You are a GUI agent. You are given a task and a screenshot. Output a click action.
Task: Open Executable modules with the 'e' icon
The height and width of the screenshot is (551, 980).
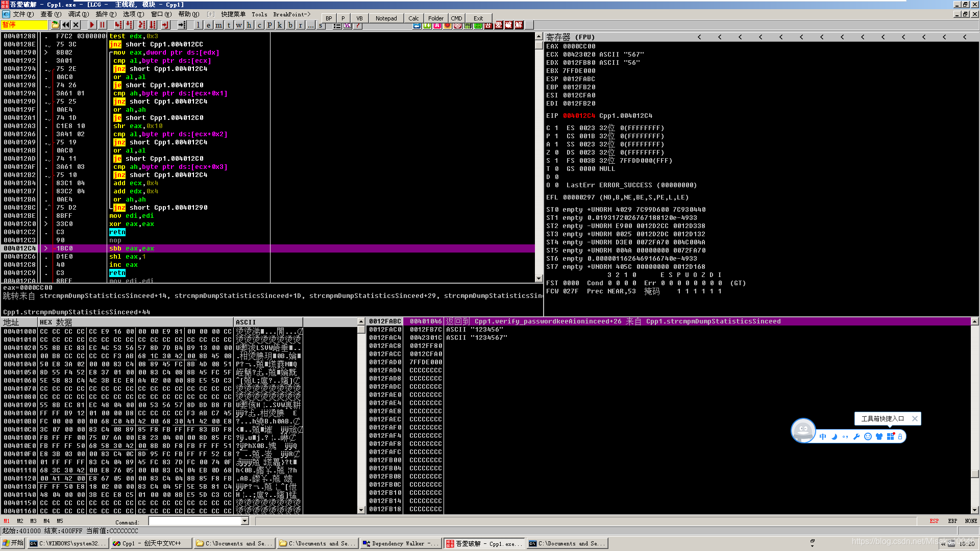pyautogui.click(x=208, y=24)
